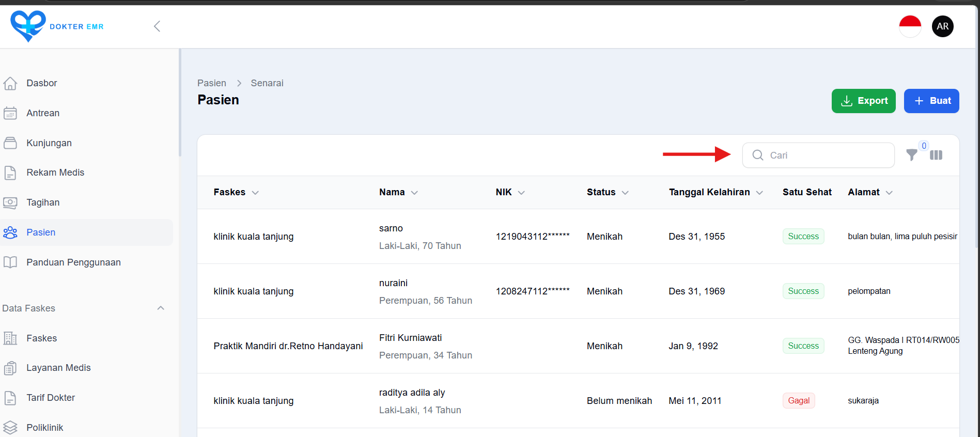
Task: Click the Dasbor home icon
Action: (10, 83)
